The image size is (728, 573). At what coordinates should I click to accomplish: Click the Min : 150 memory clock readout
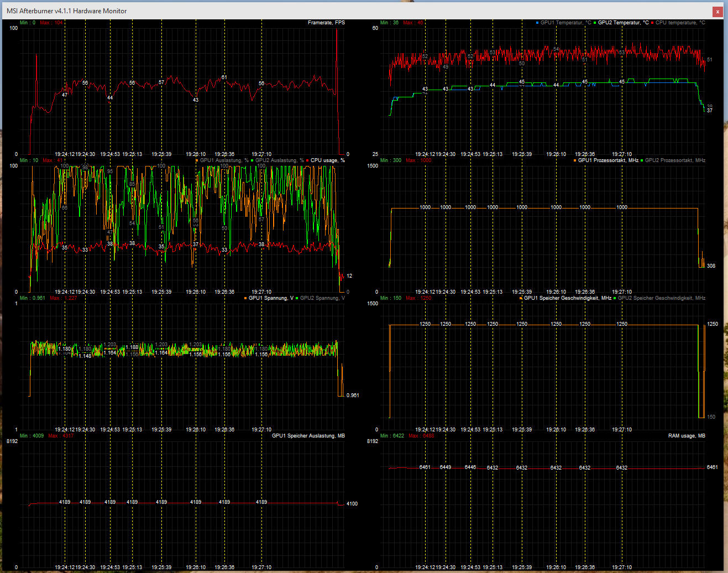coord(391,298)
